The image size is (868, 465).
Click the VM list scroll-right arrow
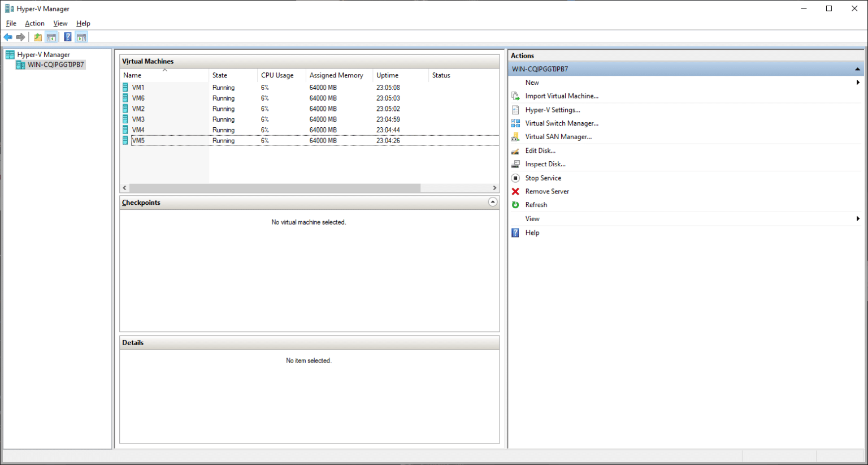click(494, 188)
